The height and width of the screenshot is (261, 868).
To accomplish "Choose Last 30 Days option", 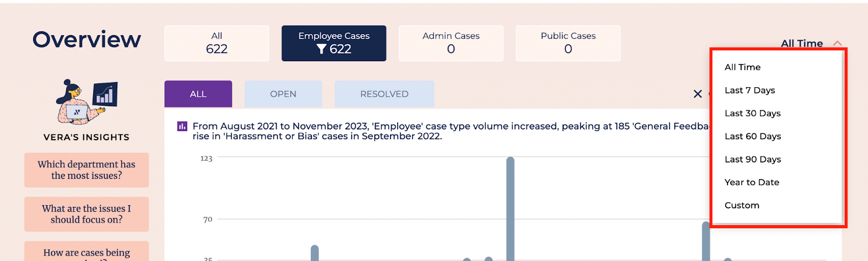I will pos(752,113).
